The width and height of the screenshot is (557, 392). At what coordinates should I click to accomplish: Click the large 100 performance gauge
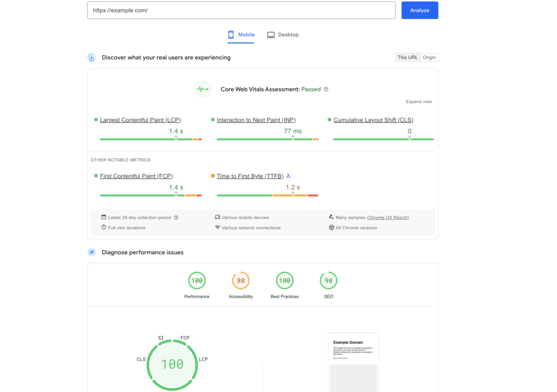pos(172,365)
